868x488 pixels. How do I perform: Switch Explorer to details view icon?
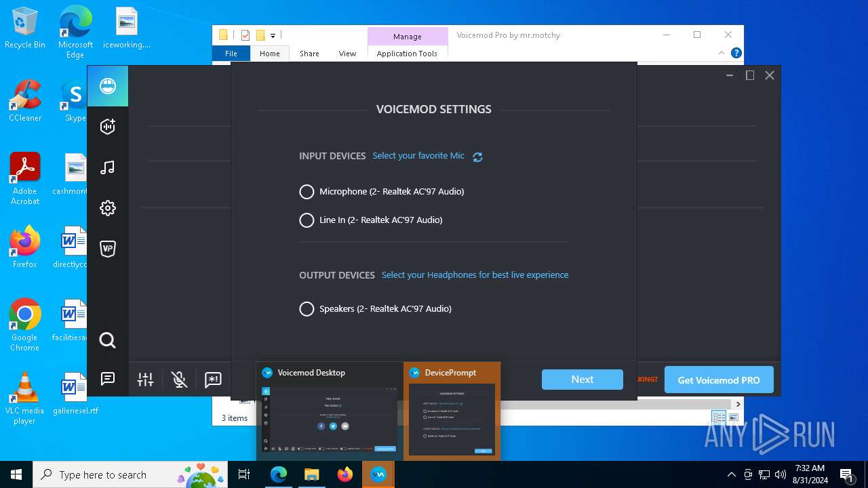click(719, 418)
